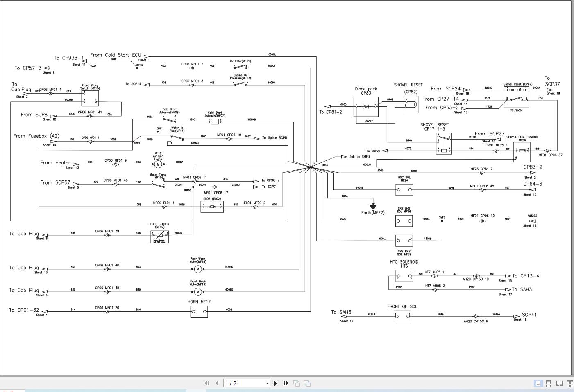The image size is (574, 392).
Task: Jump to the last page
Action: coord(286,383)
